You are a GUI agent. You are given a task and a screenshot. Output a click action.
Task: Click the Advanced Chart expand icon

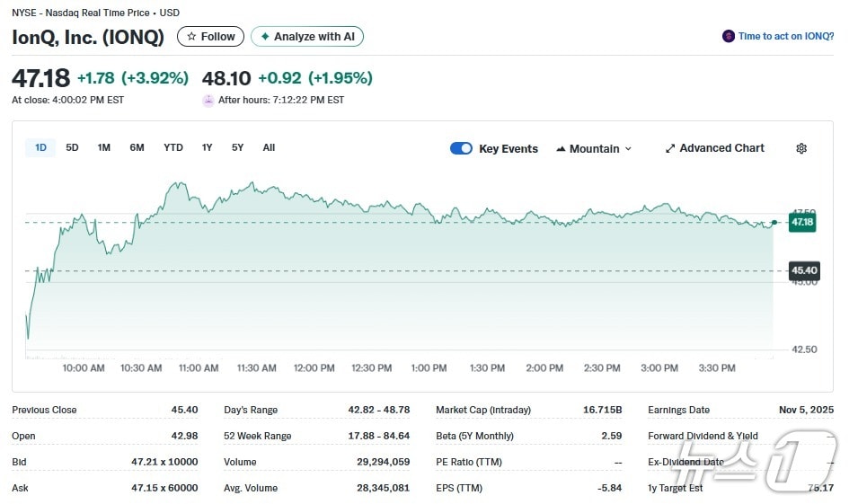coord(670,148)
